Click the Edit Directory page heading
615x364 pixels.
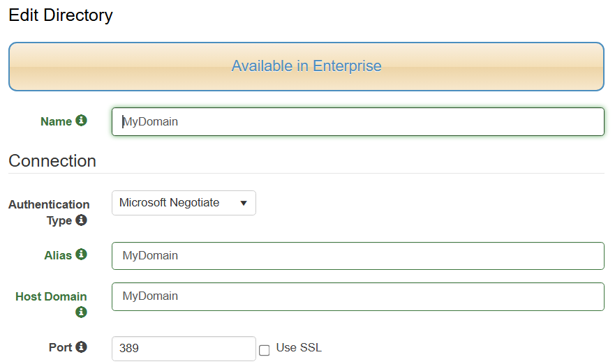point(61,15)
